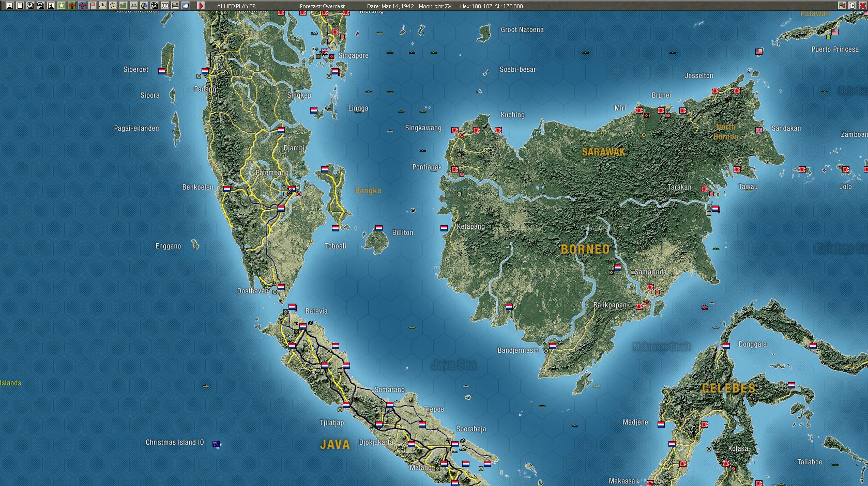868x486 pixels.
Task: Click the 'Tjilatjap' map label
Action: (331, 422)
